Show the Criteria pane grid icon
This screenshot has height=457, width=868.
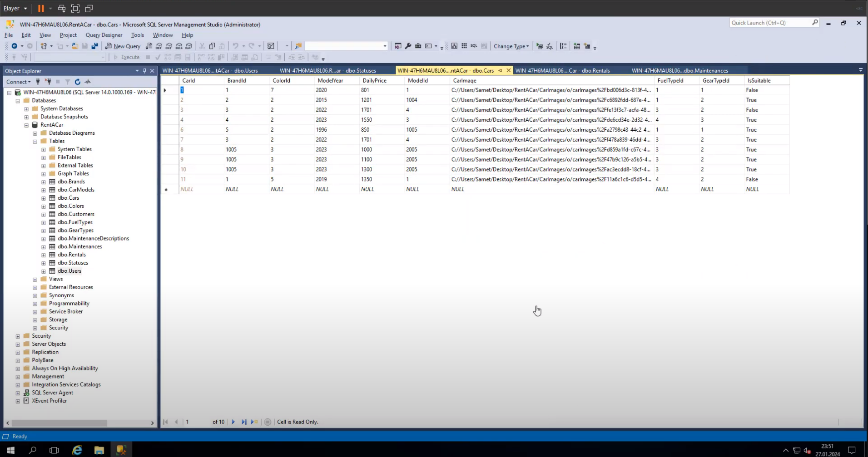coord(464,46)
